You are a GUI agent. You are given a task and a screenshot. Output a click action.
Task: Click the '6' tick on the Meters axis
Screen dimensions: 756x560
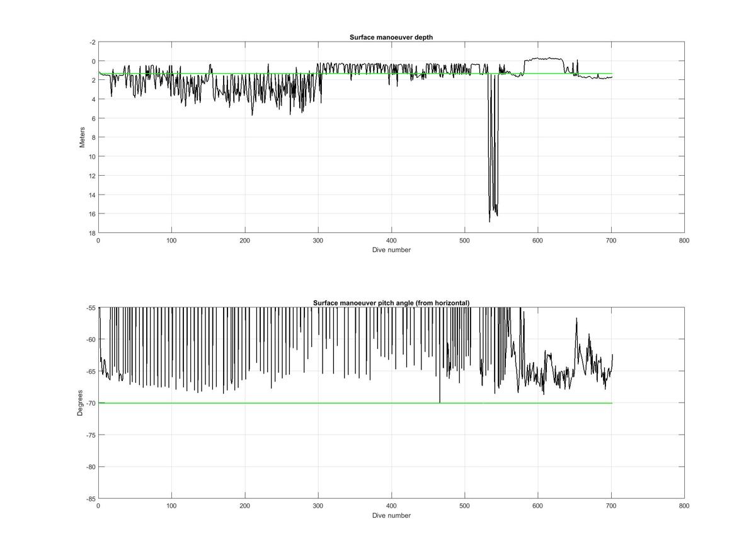click(94, 118)
